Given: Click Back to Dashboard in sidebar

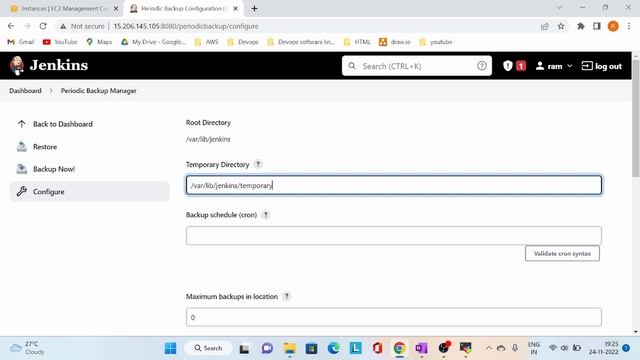Looking at the screenshot, I should click(x=63, y=124).
